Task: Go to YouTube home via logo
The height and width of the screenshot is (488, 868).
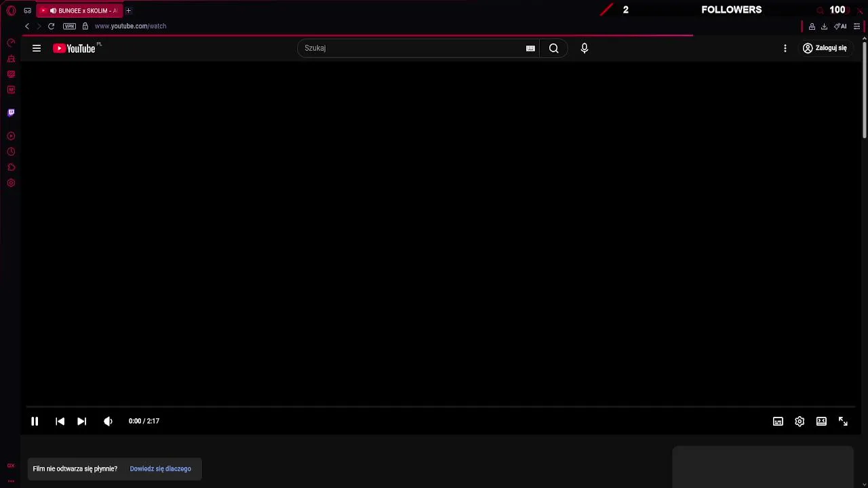Action: (x=74, y=48)
